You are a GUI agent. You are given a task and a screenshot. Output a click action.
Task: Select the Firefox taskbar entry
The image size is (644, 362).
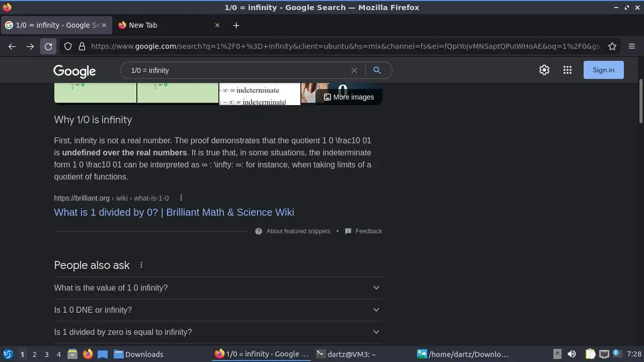(x=262, y=354)
